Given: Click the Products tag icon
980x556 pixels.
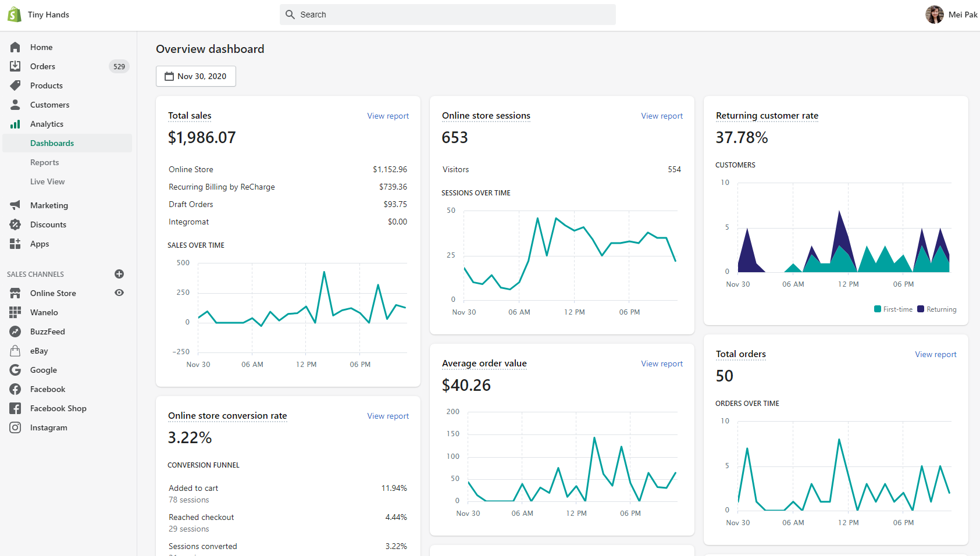Looking at the screenshot, I should click(15, 85).
